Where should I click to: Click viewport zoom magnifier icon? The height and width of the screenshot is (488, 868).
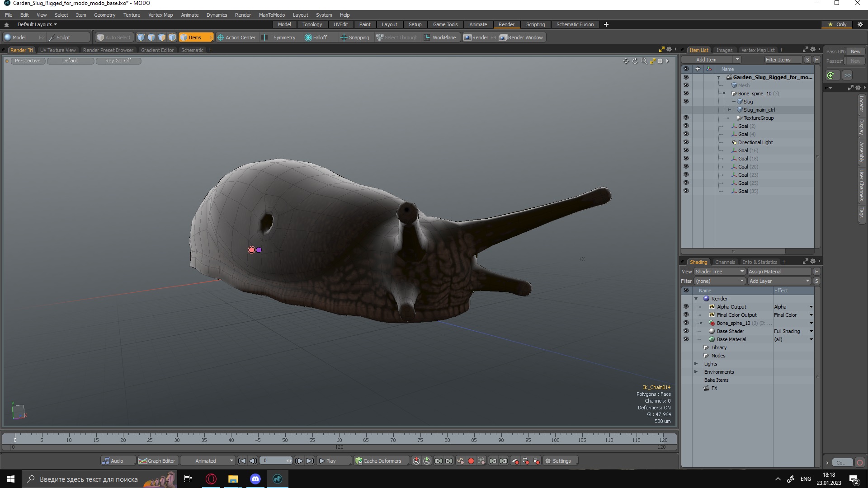point(644,61)
